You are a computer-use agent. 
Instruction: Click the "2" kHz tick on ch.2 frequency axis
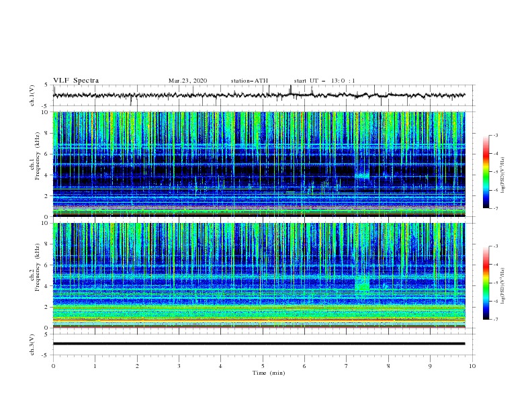tap(47, 307)
